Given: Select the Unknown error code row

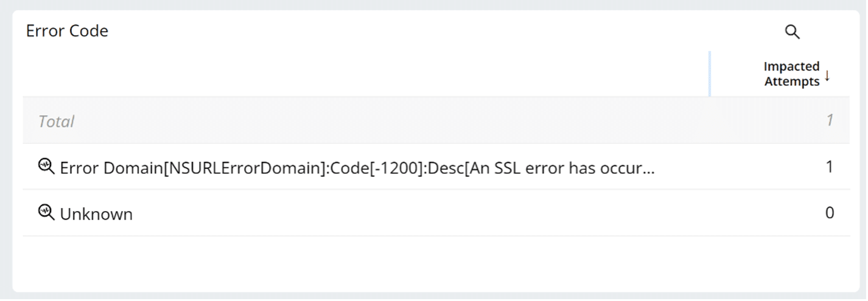Looking at the screenshot, I should (436, 213).
